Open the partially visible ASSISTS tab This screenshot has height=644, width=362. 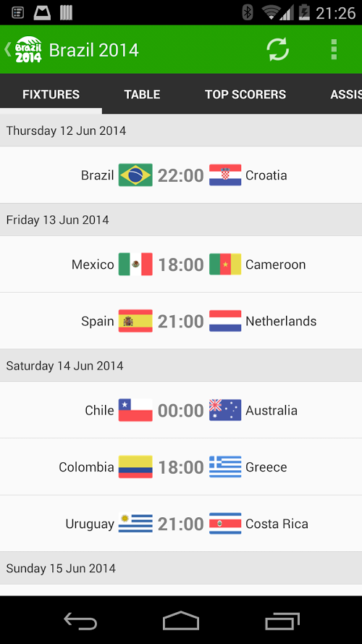tap(345, 94)
